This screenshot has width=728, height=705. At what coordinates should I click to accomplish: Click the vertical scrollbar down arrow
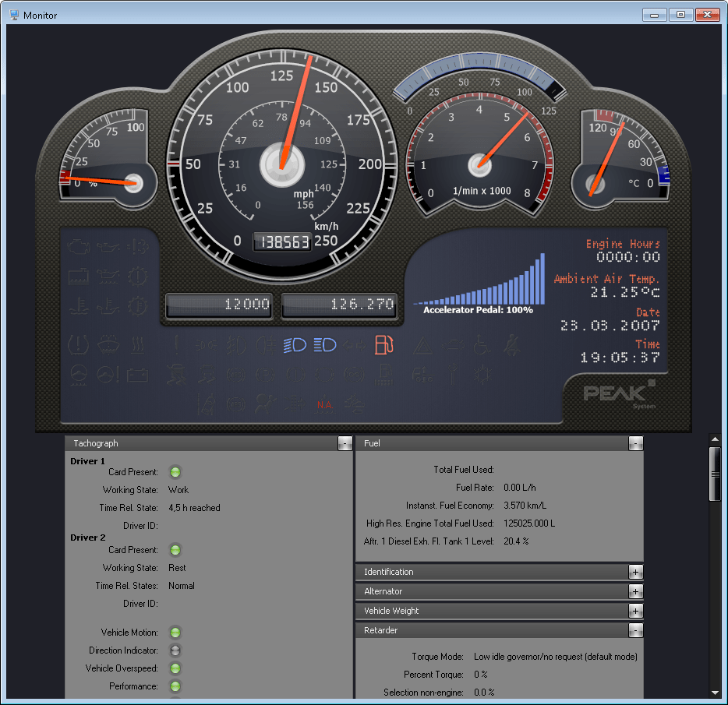coord(715,693)
